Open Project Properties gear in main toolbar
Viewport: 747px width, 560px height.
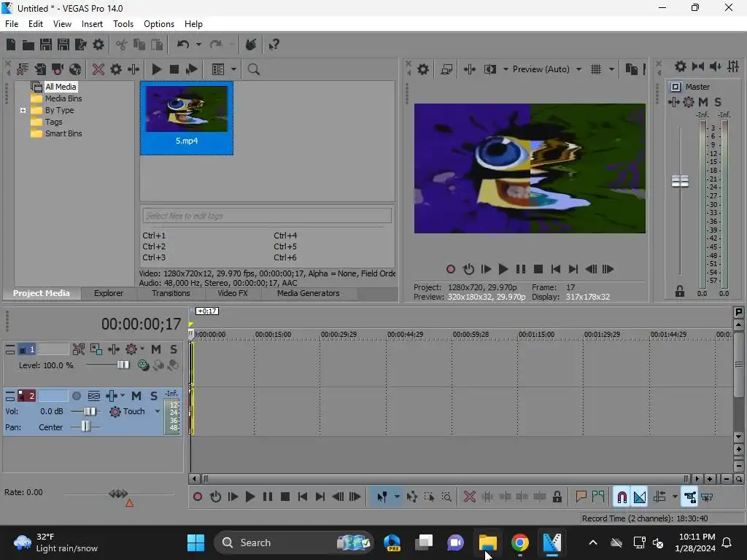click(98, 44)
